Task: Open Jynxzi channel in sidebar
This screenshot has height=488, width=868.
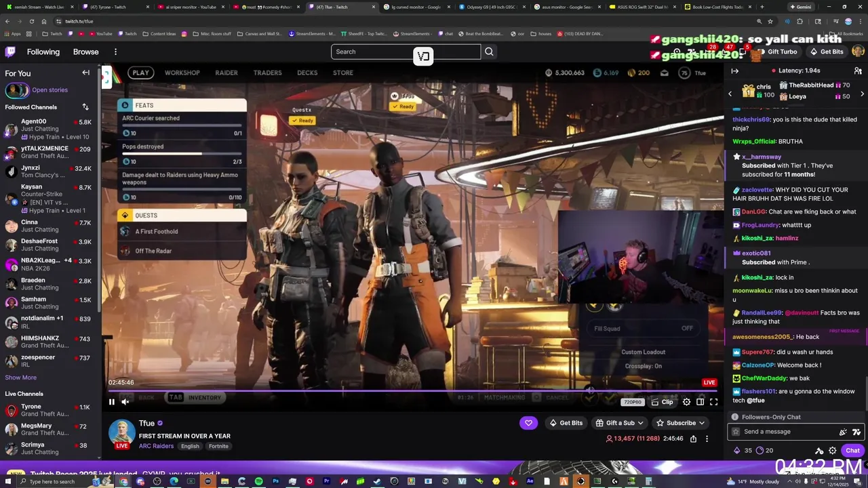Action: click(x=49, y=171)
